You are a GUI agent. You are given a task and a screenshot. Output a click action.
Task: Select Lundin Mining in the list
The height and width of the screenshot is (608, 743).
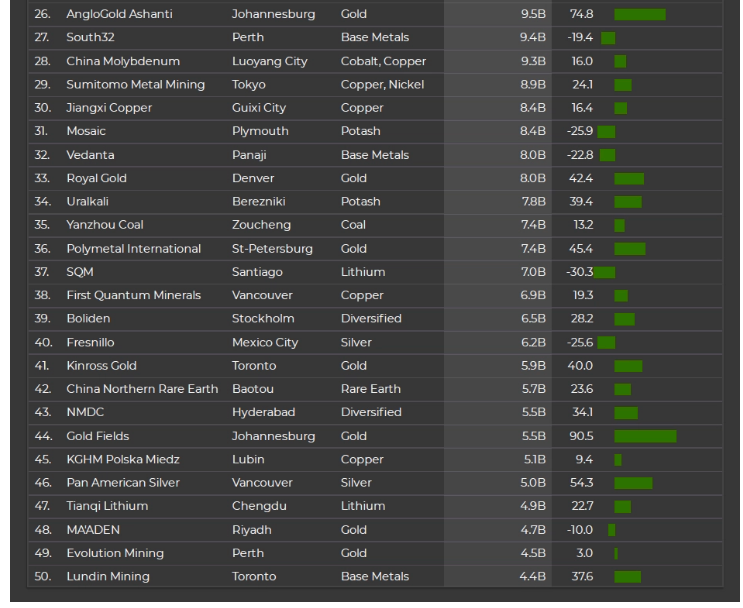coord(108,577)
